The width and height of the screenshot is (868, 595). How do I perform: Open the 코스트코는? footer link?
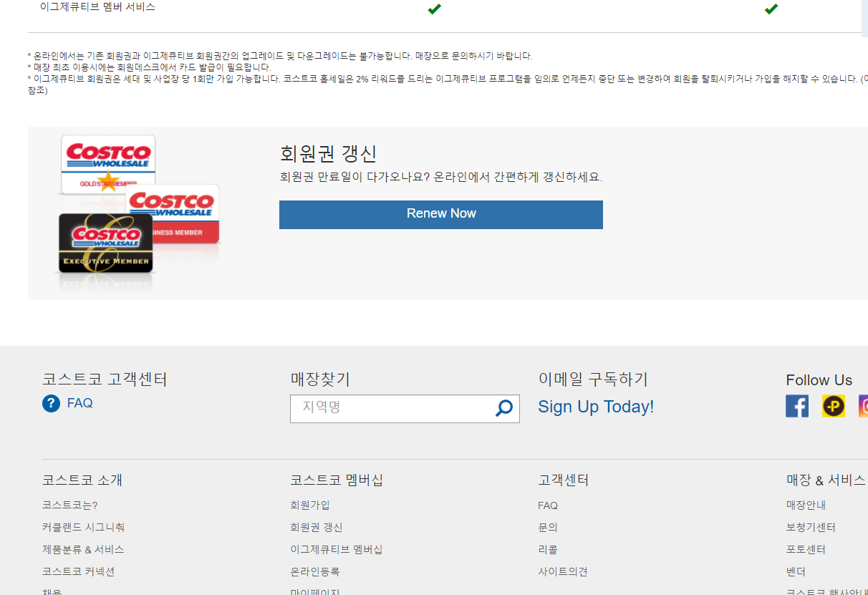(69, 505)
